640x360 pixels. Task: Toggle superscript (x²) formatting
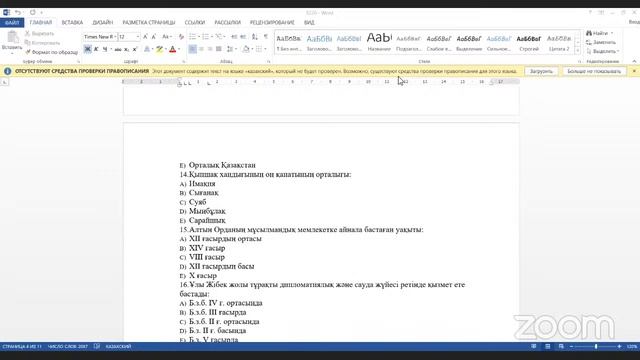(135, 49)
